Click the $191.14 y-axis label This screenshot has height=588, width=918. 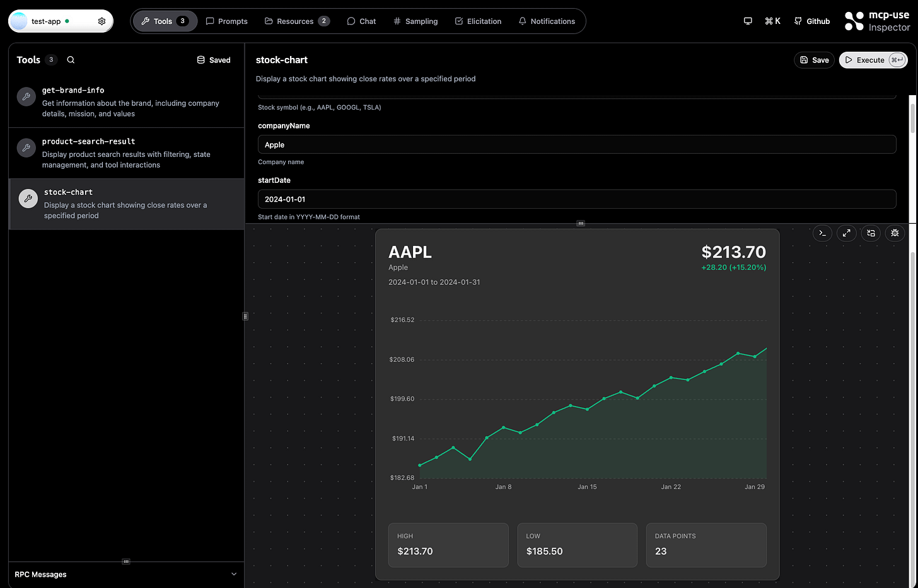pyautogui.click(x=404, y=439)
